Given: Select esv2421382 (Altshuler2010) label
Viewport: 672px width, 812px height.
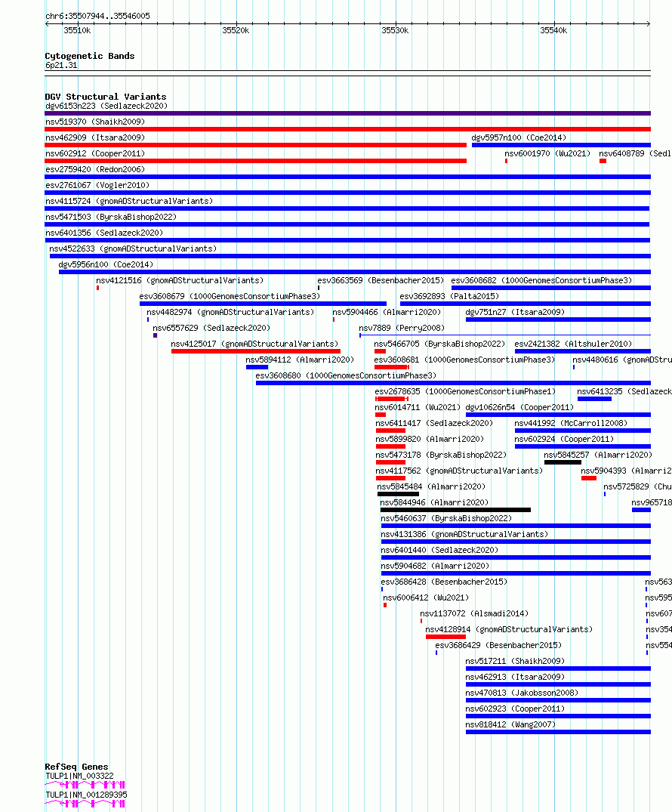Looking at the screenshot, I should click(573, 344).
